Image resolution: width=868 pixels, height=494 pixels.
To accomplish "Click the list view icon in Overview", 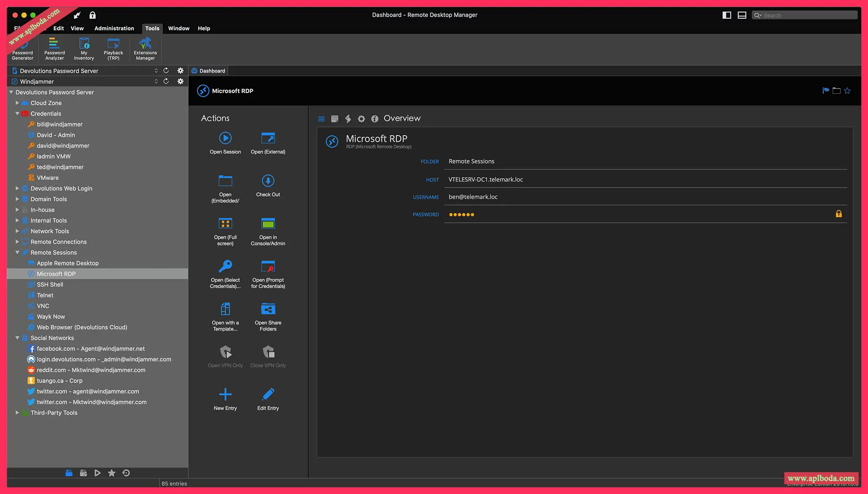I will (x=321, y=119).
